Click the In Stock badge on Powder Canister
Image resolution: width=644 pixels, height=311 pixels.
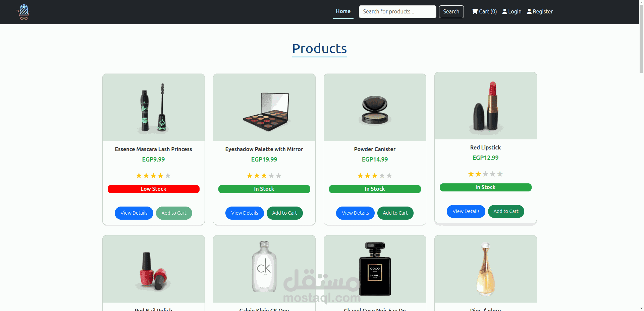(375, 189)
